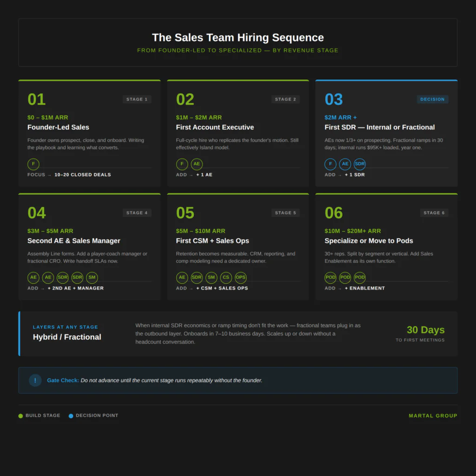Select '10–20 CLOSED DEALS' focus text

[83, 175]
